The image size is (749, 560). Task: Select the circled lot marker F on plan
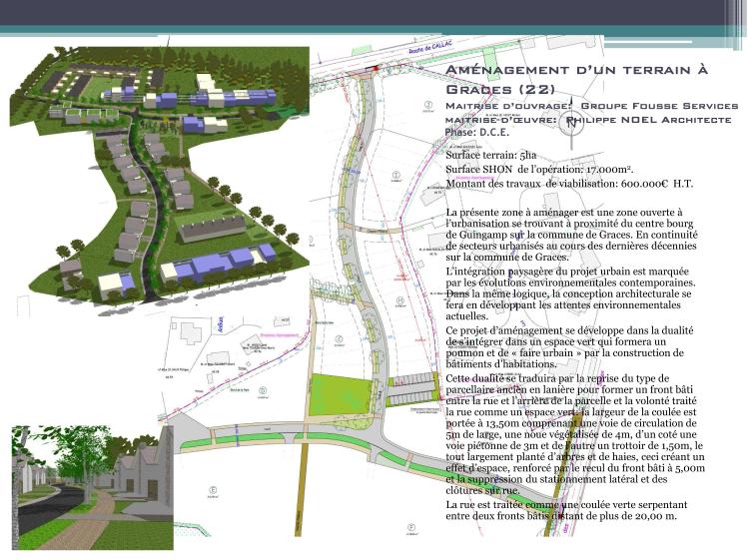[410, 528]
